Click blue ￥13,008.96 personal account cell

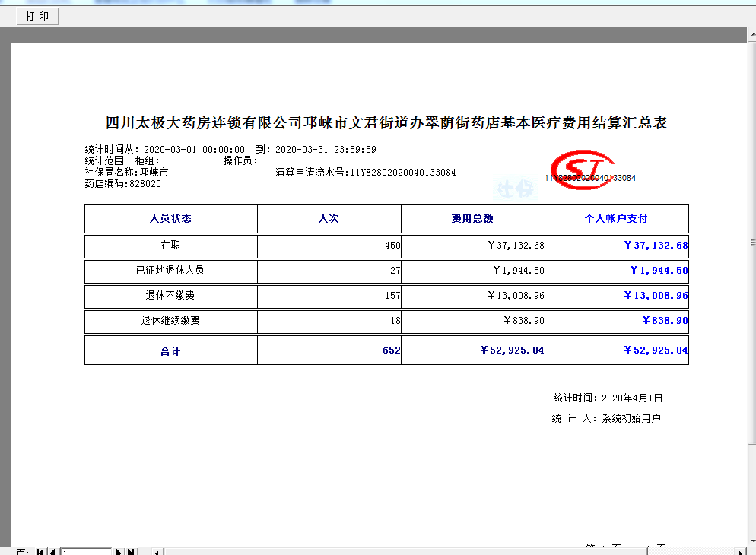coord(616,295)
